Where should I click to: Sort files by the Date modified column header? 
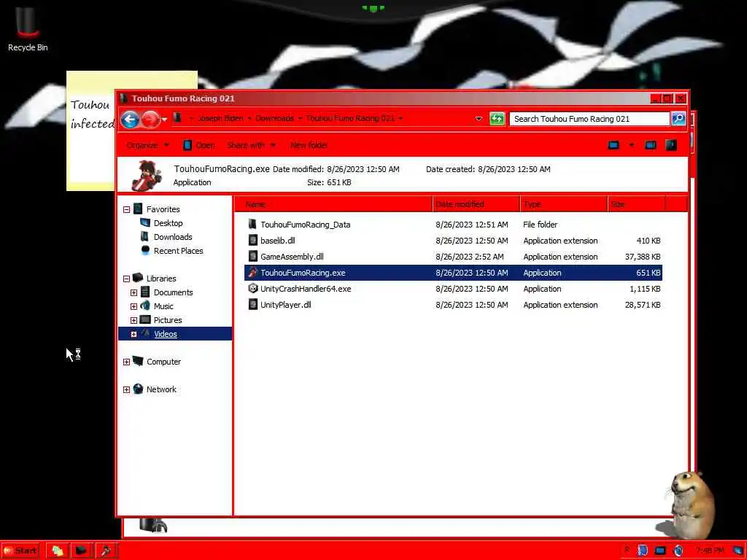click(x=477, y=204)
